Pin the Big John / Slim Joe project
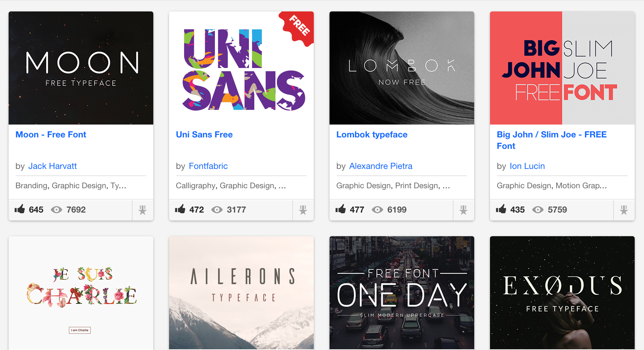Image resolution: width=644 pixels, height=350 pixels. tap(624, 210)
